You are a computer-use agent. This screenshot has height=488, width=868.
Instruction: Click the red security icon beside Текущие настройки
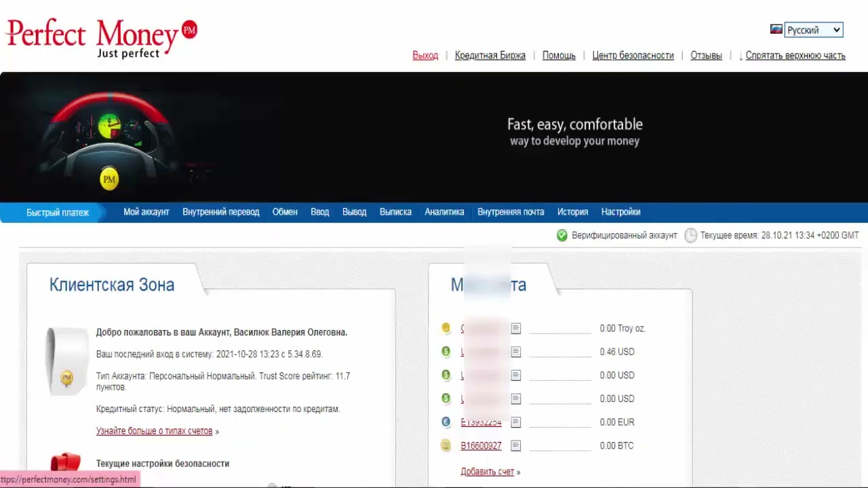tap(65, 463)
